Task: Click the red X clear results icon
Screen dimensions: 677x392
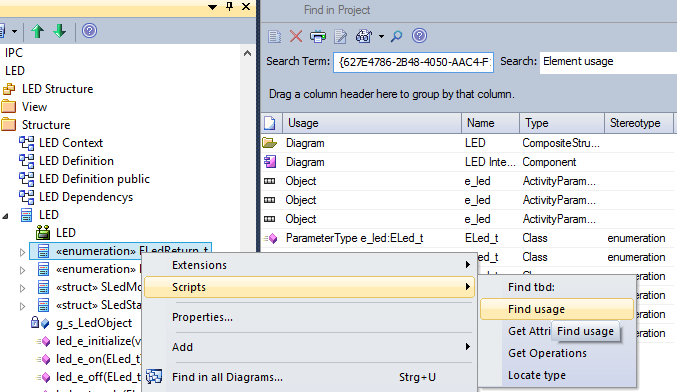Action: pyautogui.click(x=296, y=36)
